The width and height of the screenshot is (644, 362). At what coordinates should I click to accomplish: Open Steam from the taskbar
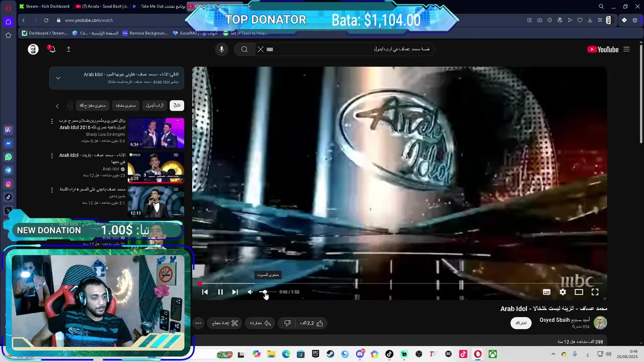[x=330, y=354]
